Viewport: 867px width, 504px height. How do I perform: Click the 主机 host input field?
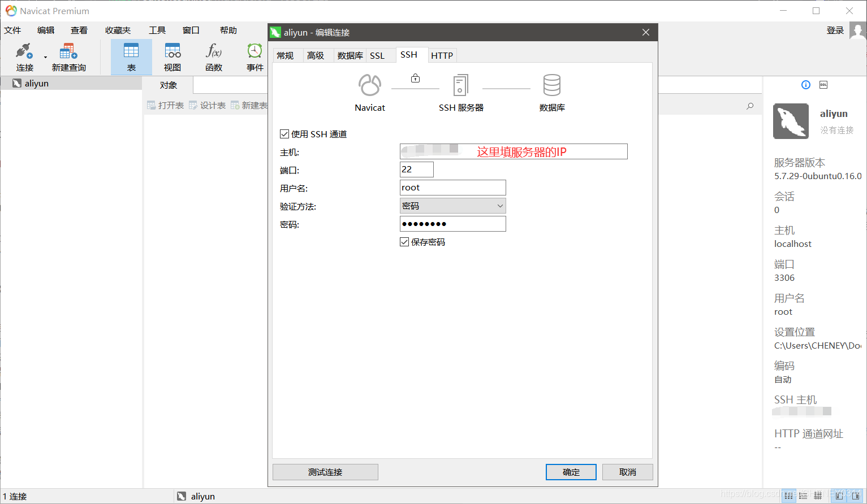click(514, 151)
